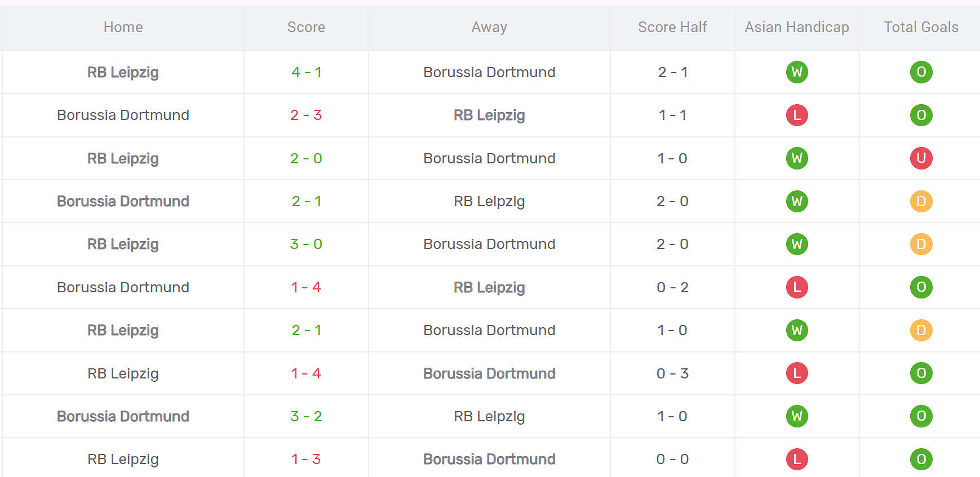Click the Total Goals column header
The image size is (980, 477).
pos(921,27)
